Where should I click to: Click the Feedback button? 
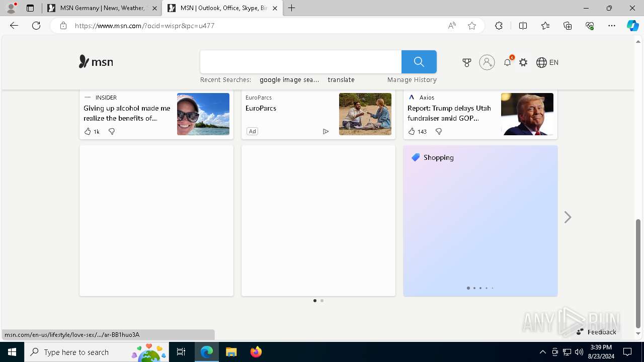(x=596, y=332)
